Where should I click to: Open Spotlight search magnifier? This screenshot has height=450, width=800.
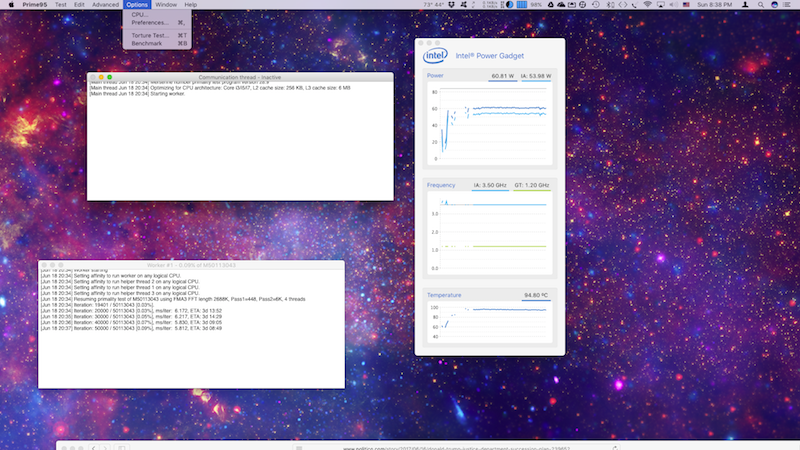(x=761, y=5)
